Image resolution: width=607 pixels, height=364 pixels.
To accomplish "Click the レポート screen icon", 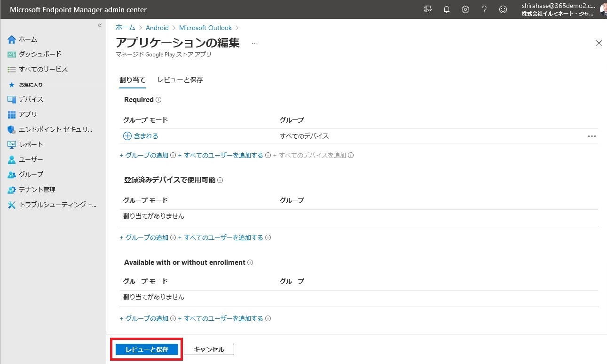I will click(x=12, y=145).
